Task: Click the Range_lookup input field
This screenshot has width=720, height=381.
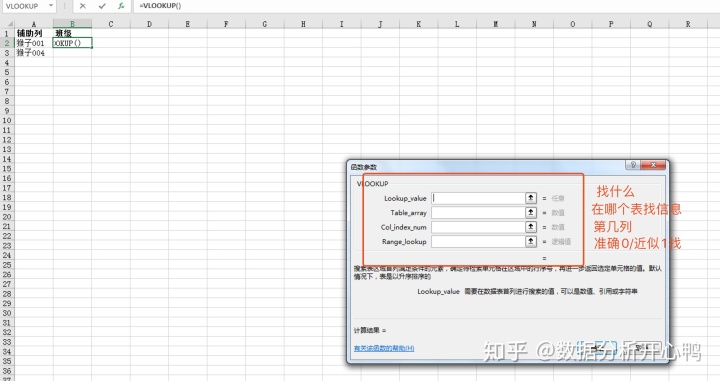Action: coord(478,241)
